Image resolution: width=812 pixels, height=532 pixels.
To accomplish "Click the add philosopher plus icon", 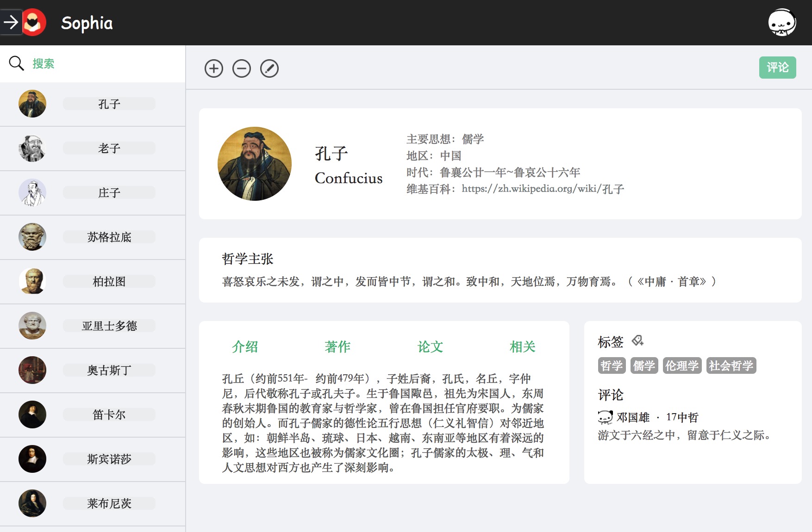I will coord(213,68).
